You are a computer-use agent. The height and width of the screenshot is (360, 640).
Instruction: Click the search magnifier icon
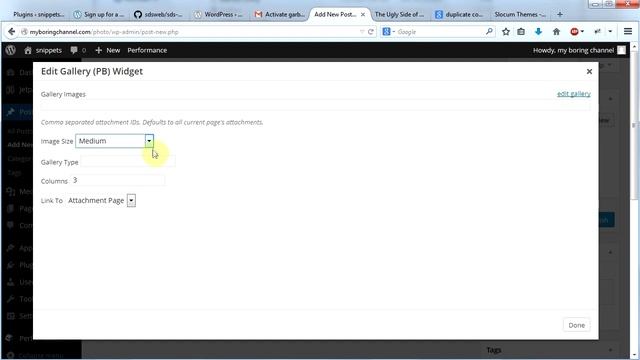point(489,31)
